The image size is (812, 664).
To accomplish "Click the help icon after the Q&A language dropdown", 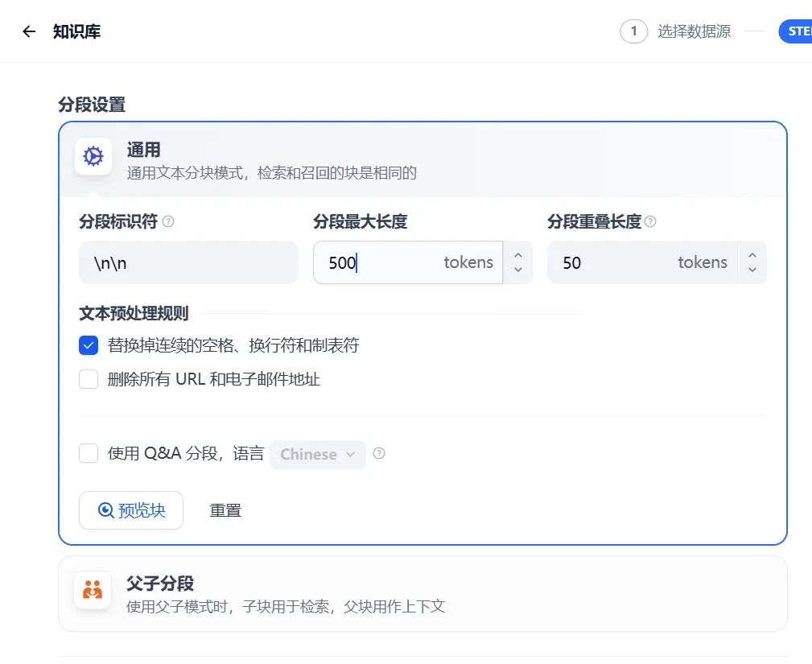I will click(378, 454).
